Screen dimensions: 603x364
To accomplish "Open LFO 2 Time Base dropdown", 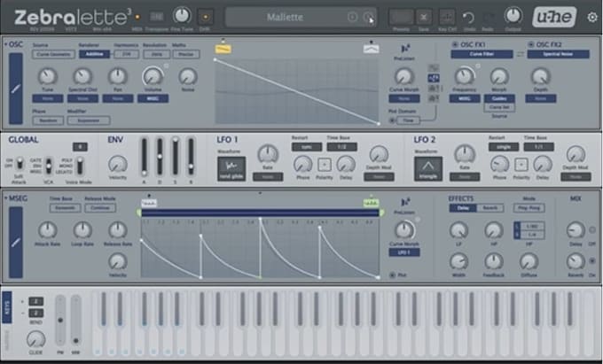I will [x=539, y=147].
